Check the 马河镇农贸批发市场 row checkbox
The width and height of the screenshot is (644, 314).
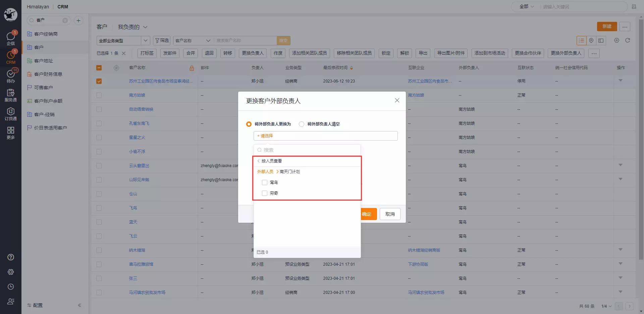pos(99,293)
